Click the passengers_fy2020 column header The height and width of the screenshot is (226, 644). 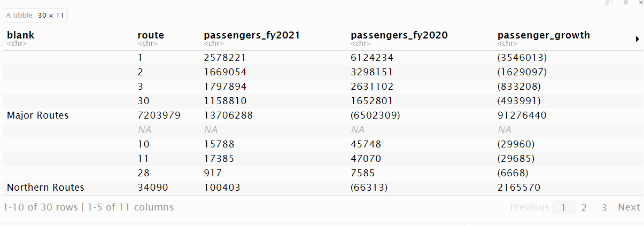coord(399,35)
